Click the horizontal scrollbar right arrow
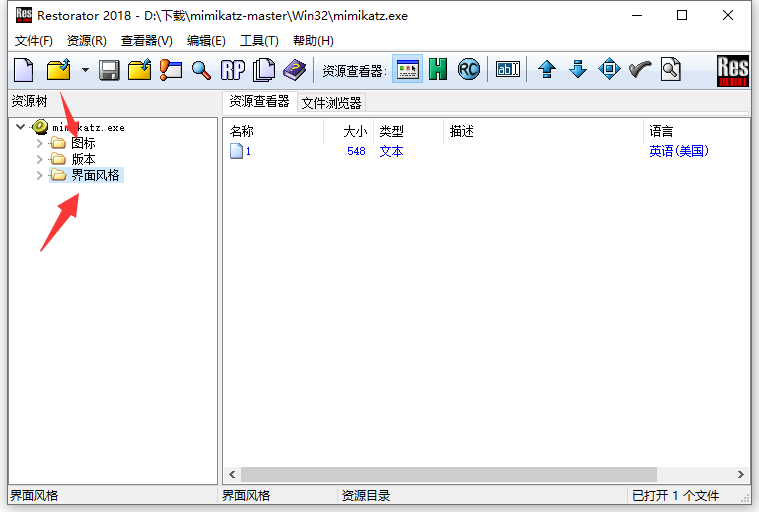 pos(741,474)
